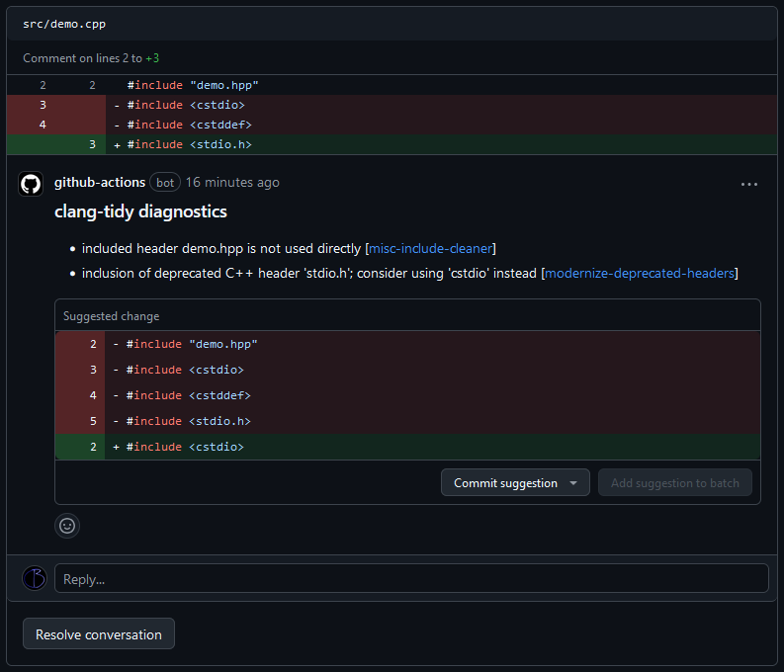
Task: Open the comment options ellipsis menu
Action: coord(748,184)
